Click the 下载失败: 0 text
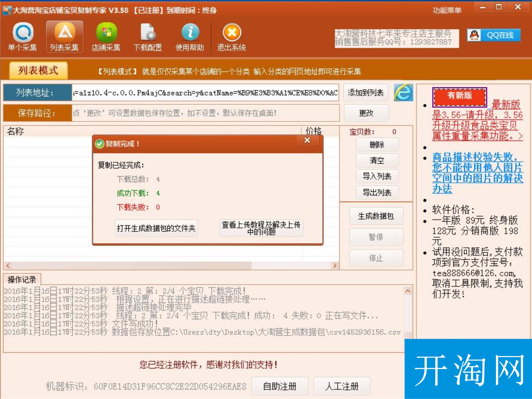 (138, 207)
